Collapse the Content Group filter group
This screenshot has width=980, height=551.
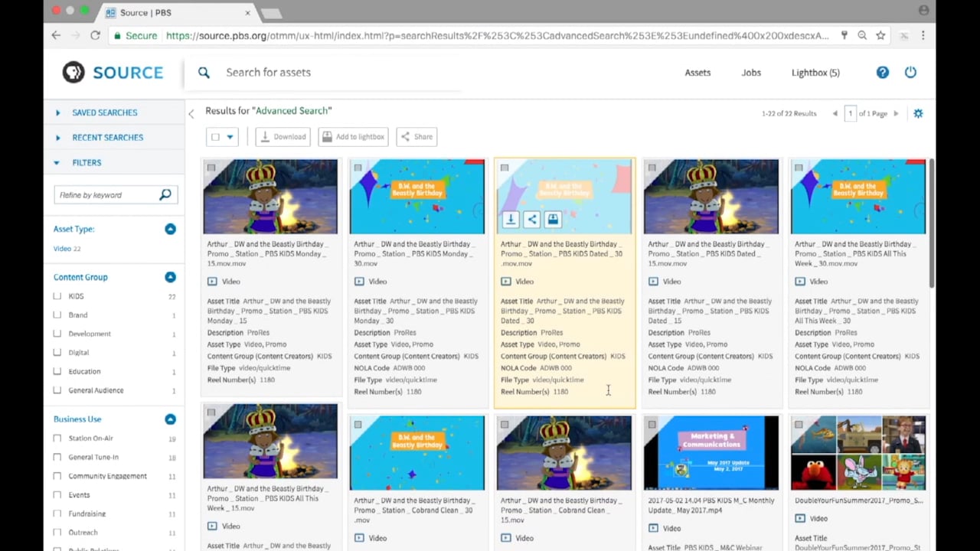(x=170, y=277)
